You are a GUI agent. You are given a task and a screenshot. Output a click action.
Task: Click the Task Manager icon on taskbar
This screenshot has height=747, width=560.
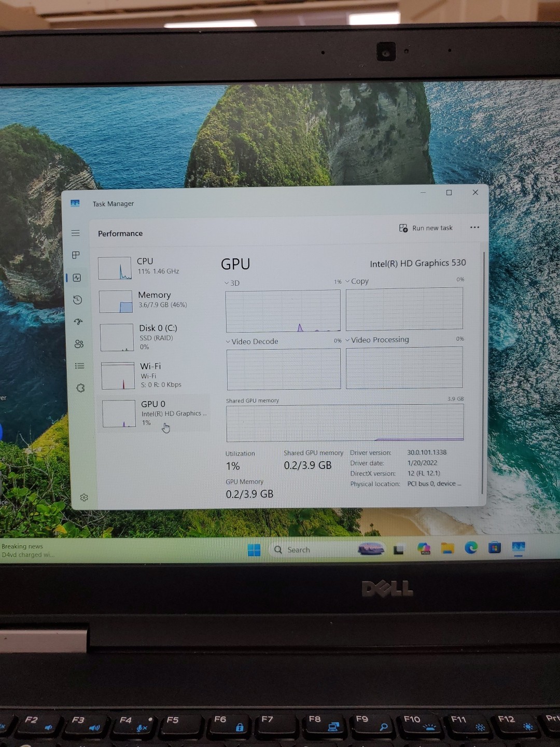(x=518, y=547)
